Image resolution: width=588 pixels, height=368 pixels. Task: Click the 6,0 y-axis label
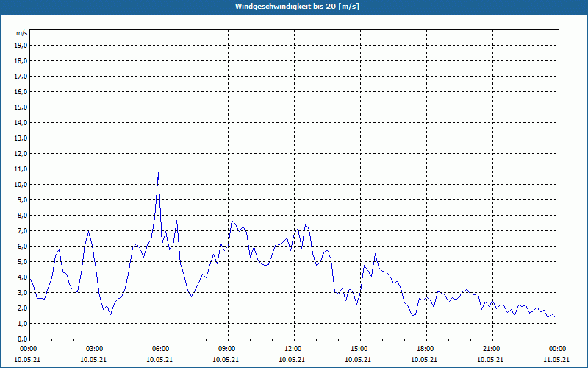22,247
